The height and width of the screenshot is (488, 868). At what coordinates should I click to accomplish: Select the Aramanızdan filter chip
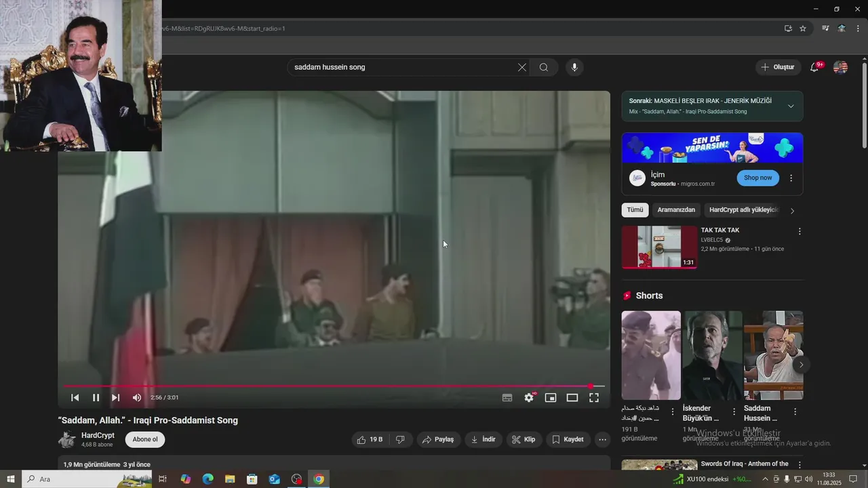click(x=676, y=210)
